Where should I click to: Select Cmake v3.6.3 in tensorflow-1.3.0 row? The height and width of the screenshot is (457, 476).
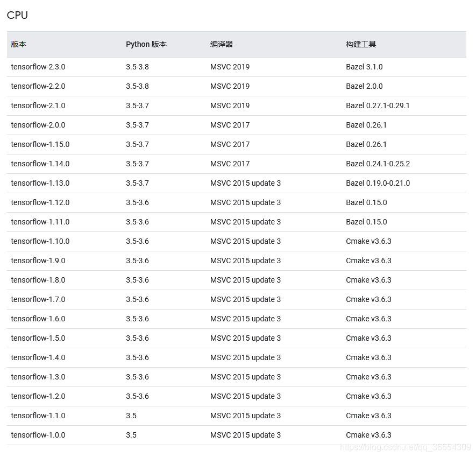click(x=368, y=377)
